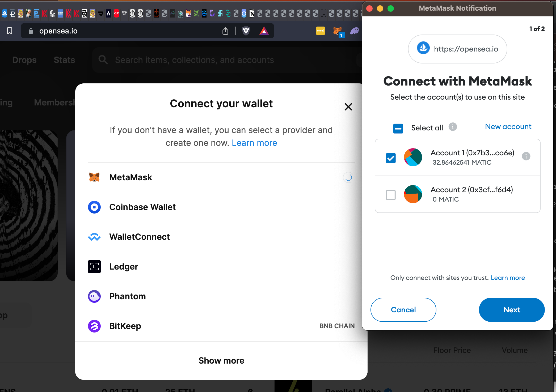Click the Floor Price column header
The width and height of the screenshot is (556, 392).
(x=452, y=350)
